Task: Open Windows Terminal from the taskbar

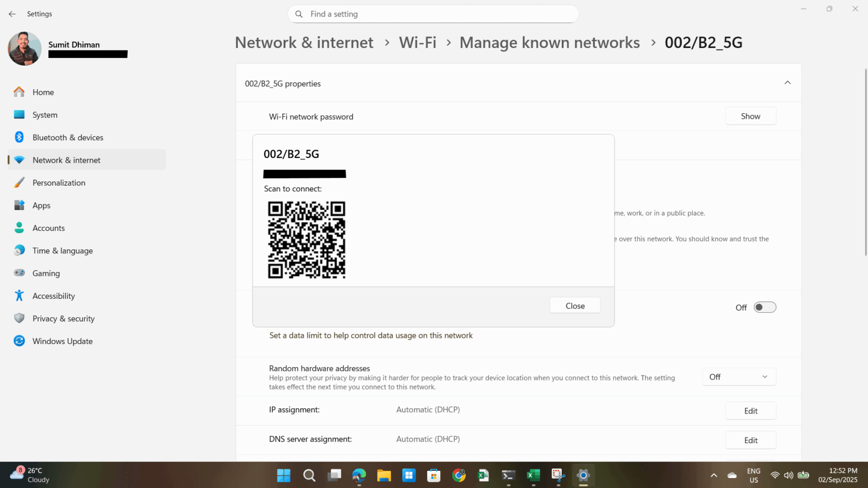Action: [508, 475]
